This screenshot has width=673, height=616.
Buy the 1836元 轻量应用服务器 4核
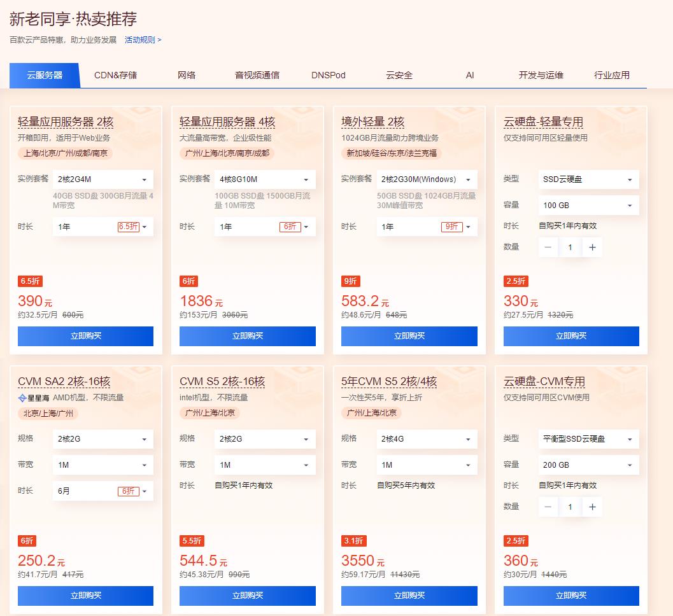point(247,336)
